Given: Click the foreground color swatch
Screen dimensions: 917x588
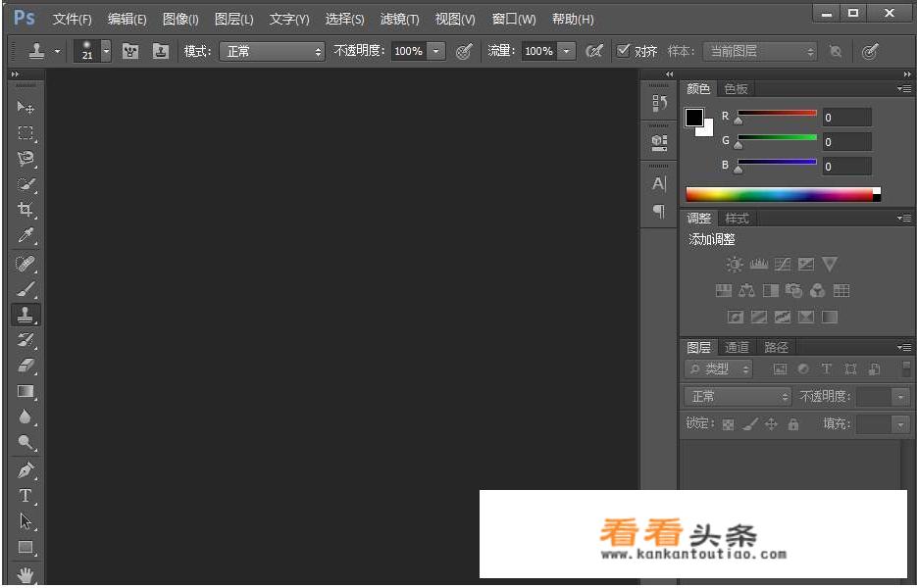Looking at the screenshot, I should pyautogui.click(x=694, y=118).
